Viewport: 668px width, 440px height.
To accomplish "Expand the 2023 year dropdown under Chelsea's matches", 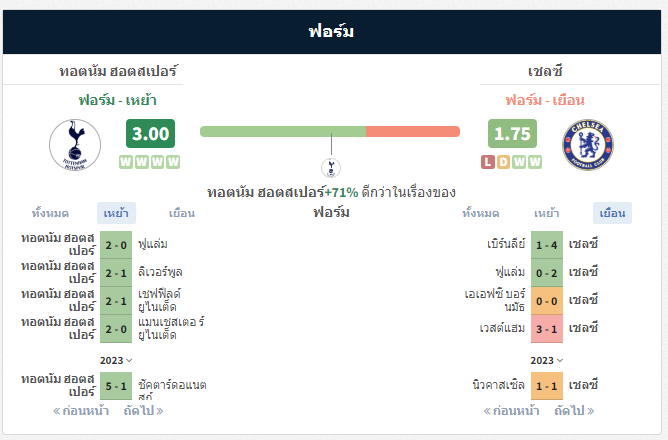I will pos(547,361).
